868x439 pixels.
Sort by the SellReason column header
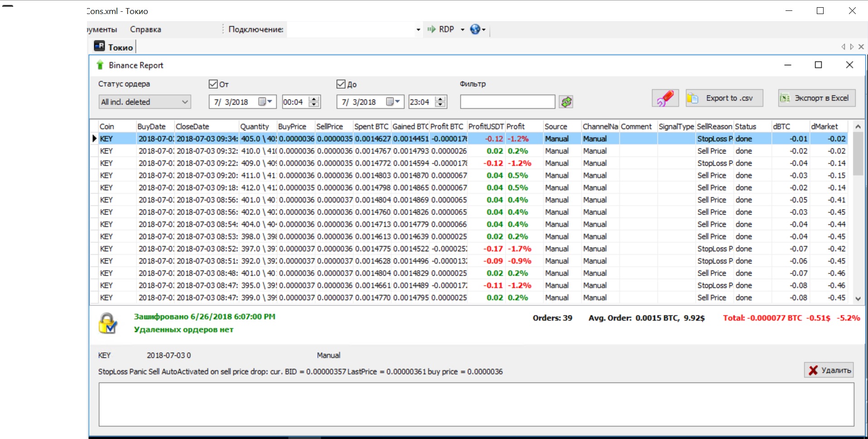pos(714,127)
